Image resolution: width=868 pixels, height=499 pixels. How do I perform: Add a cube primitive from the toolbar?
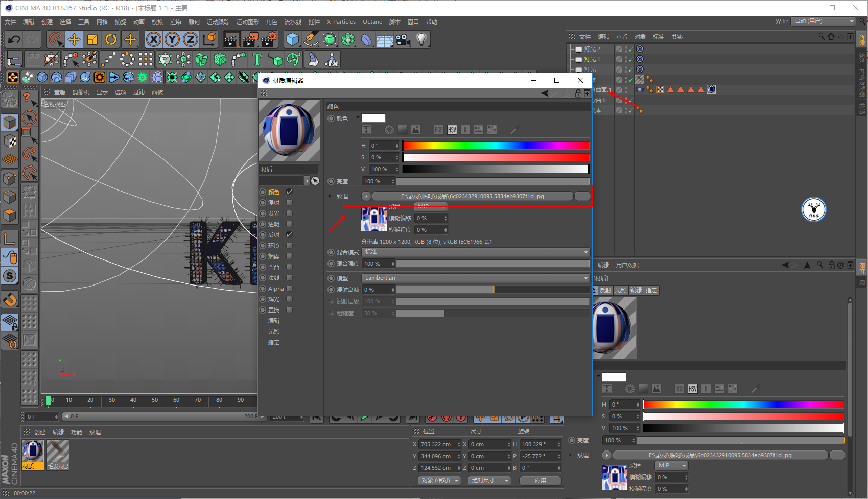292,39
